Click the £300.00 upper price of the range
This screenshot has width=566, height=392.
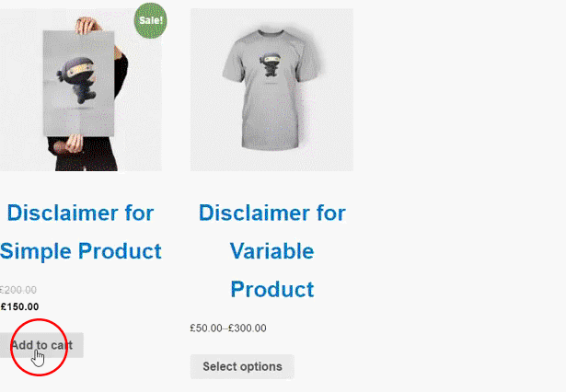pyautogui.click(x=248, y=329)
